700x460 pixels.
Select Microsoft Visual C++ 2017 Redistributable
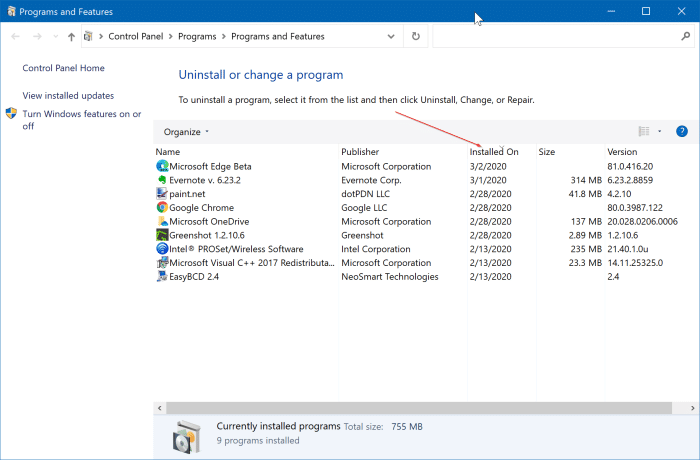tap(252, 263)
